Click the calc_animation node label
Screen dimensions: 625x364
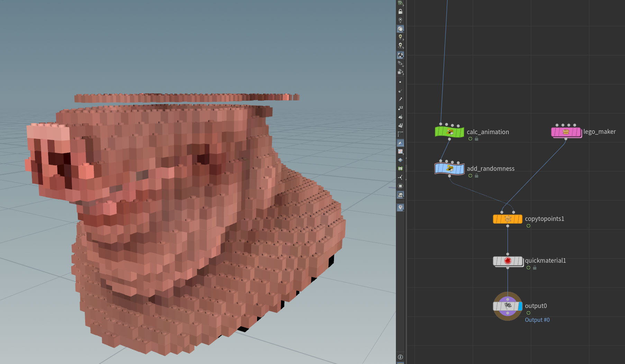[x=488, y=132]
